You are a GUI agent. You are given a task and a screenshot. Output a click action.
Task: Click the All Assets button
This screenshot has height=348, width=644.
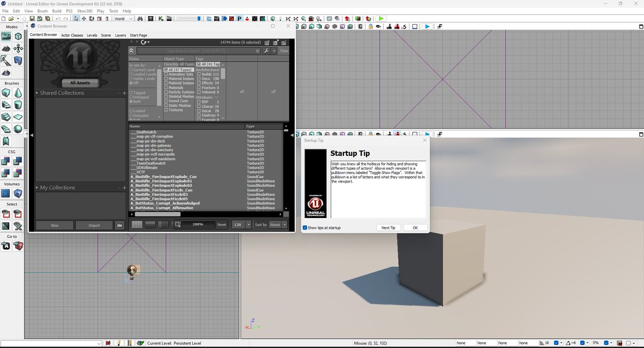pos(80,83)
